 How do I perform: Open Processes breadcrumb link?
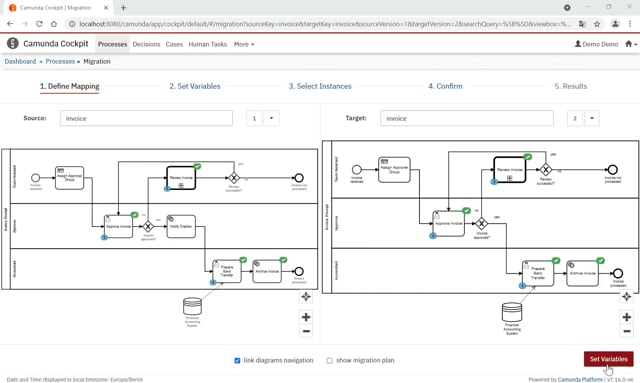coord(60,61)
